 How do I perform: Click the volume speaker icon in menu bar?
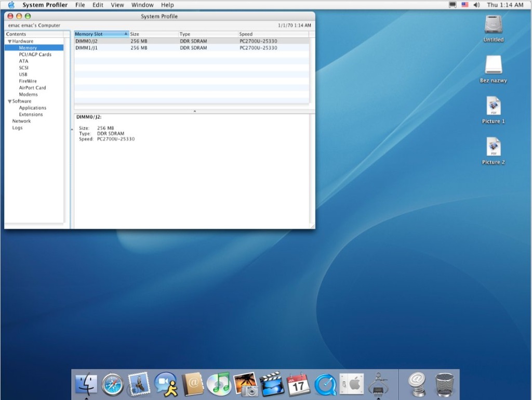click(x=477, y=5)
